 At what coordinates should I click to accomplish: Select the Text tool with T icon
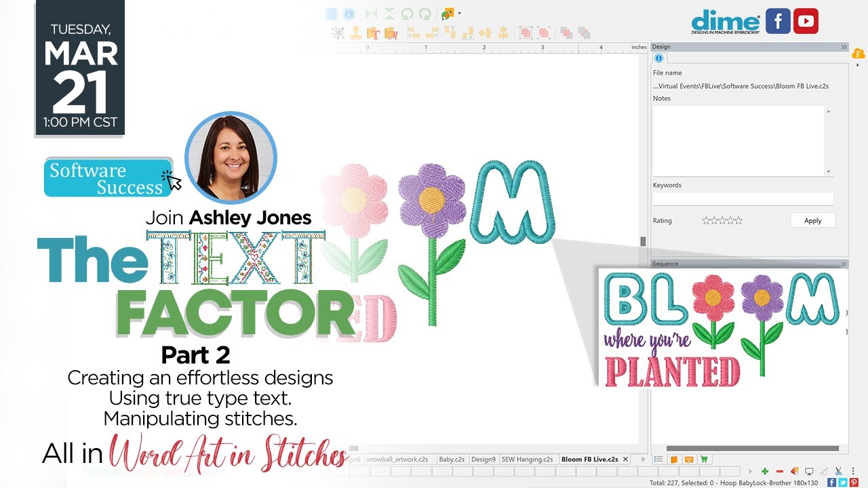pyautogui.click(x=373, y=33)
